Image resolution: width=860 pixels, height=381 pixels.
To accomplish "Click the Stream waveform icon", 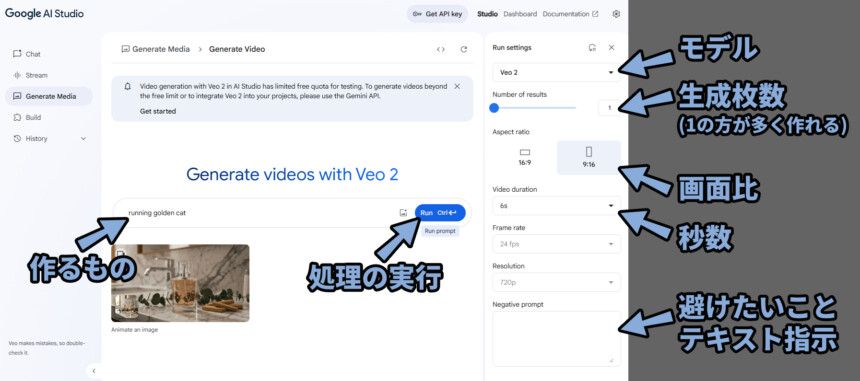I will pyautogui.click(x=16, y=75).
